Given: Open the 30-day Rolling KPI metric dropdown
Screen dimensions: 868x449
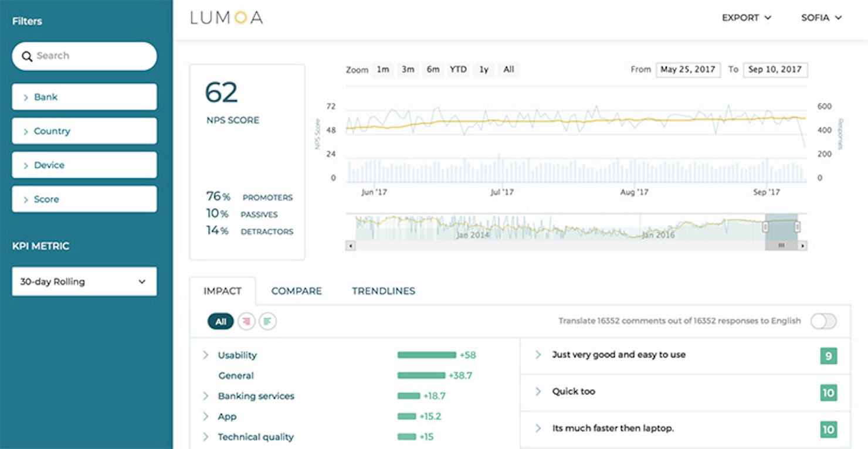Looking at the screenshot, I should (x=84, y=281).
